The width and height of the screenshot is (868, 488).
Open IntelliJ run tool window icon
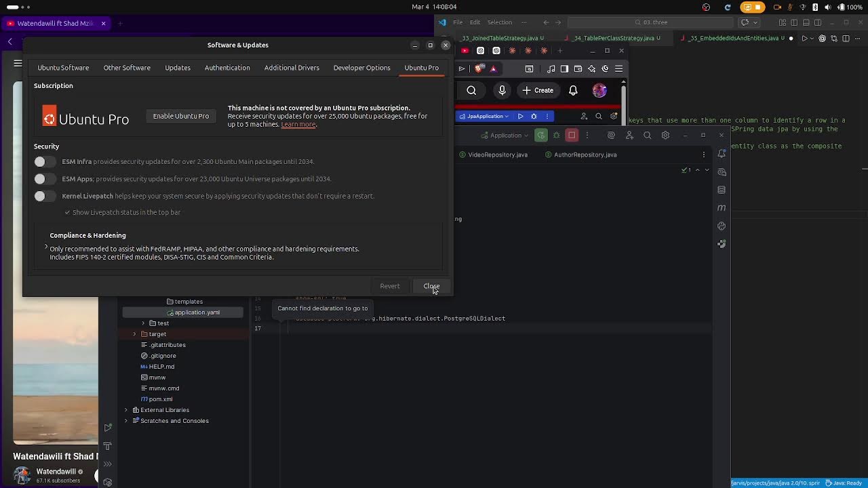(x=108, y=428)
